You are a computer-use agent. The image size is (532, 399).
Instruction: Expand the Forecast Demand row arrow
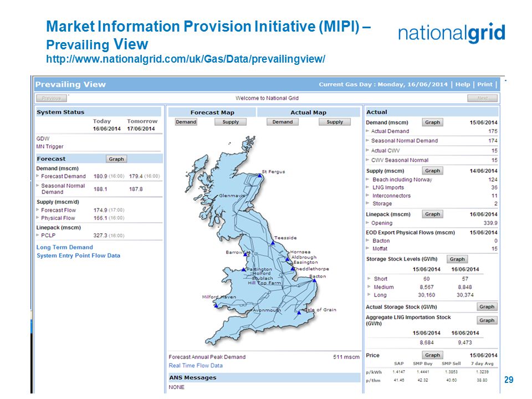pos(38,176)
